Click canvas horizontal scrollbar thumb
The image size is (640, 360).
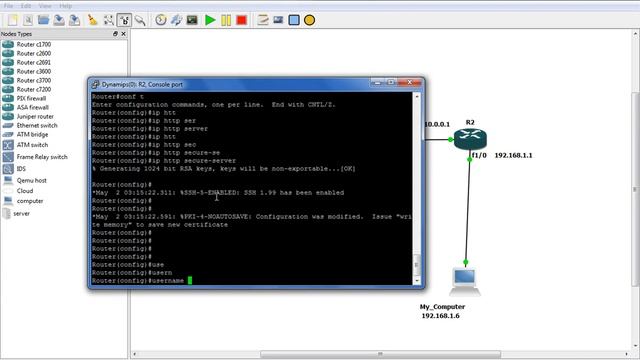pyautogui.click(x=380, y=354)
